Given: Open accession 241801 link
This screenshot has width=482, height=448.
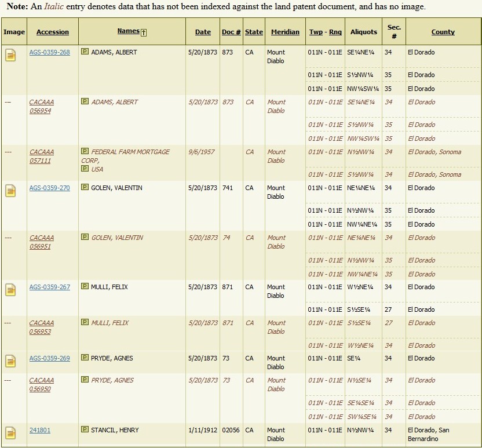Looking at the screenshot, I should [x=40, y=430].
